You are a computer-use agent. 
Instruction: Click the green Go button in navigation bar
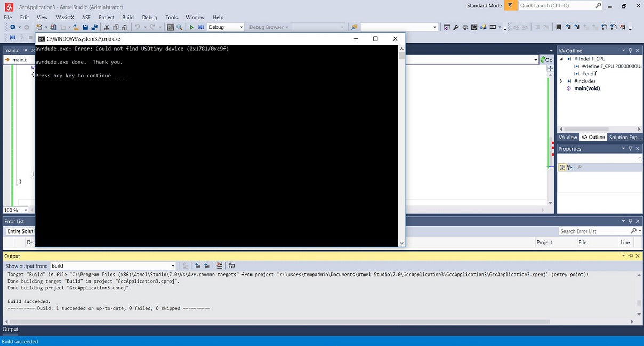pyautogui.click(x=546, y=60)
